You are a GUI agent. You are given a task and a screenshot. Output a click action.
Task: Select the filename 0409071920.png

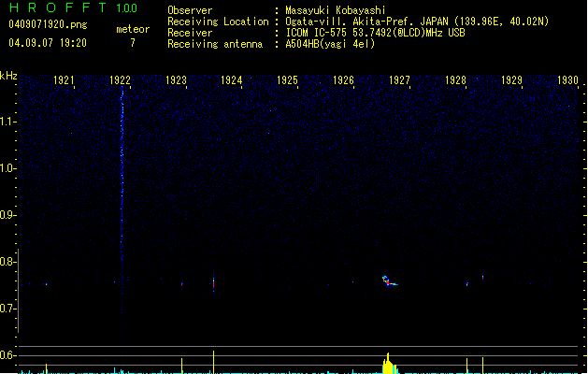[48, 24]
